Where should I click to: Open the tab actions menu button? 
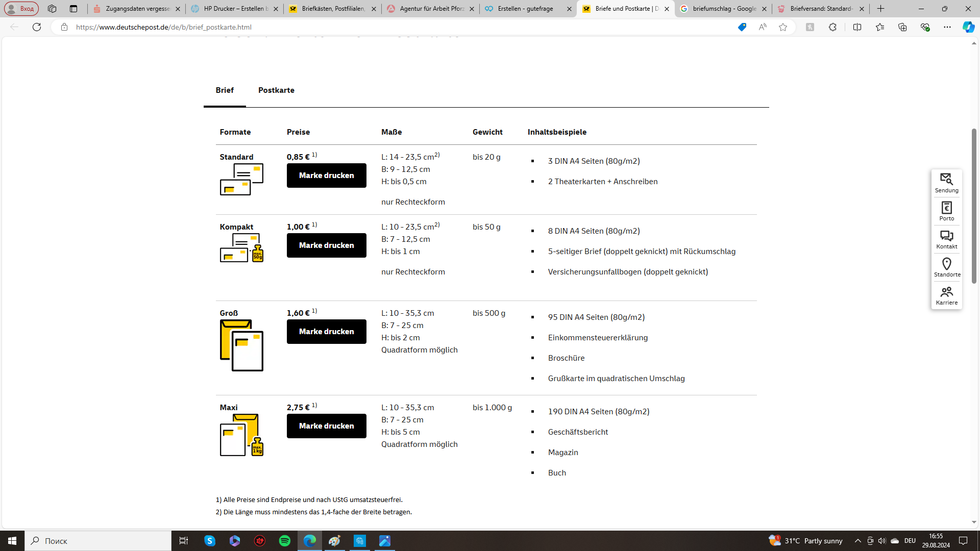73,9
